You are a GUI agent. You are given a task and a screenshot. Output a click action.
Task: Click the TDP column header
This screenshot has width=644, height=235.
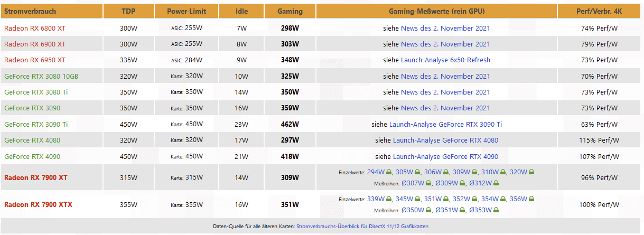(128, 11)
